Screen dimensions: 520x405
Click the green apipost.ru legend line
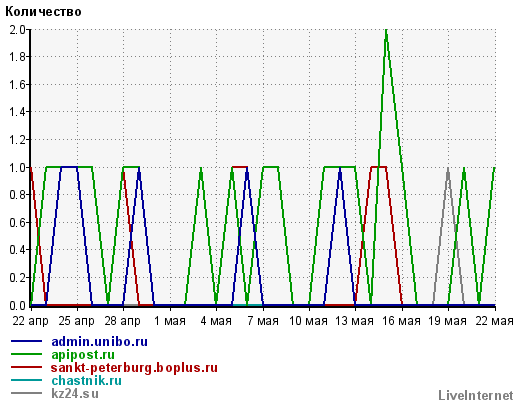[x=27, y=354]
